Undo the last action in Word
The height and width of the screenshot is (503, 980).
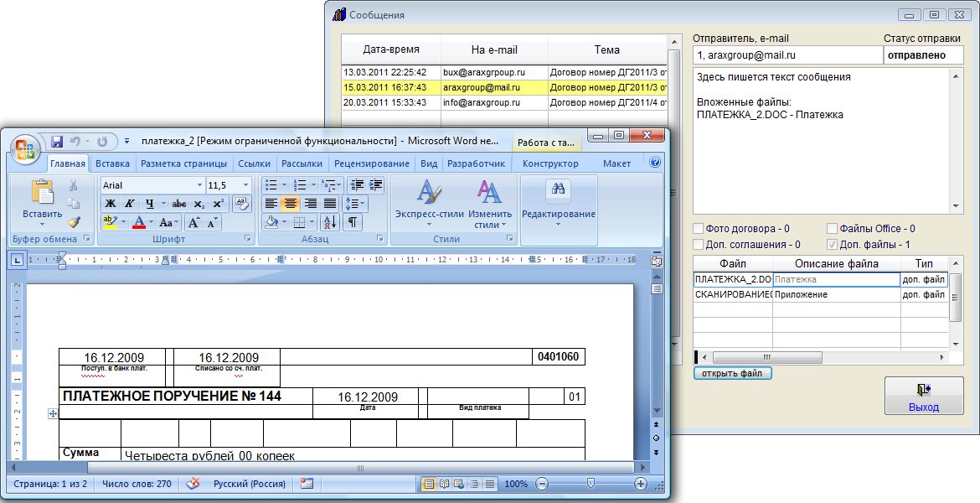pyautogui.click(x=75, y=142)
